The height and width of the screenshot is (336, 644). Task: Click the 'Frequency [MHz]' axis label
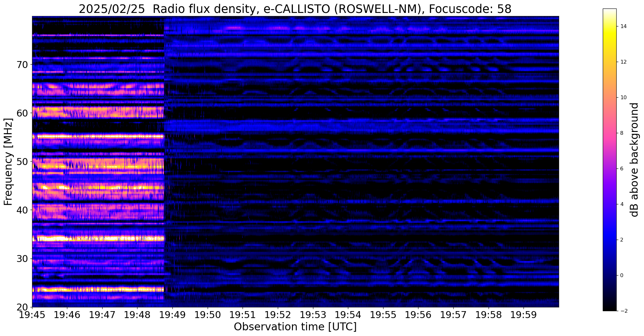point(8,162)
